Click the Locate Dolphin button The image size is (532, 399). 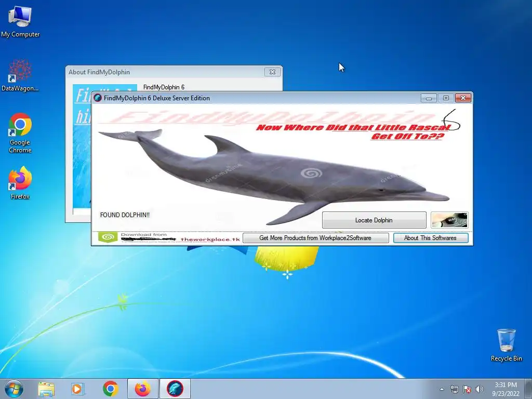(x=374, y=220)
